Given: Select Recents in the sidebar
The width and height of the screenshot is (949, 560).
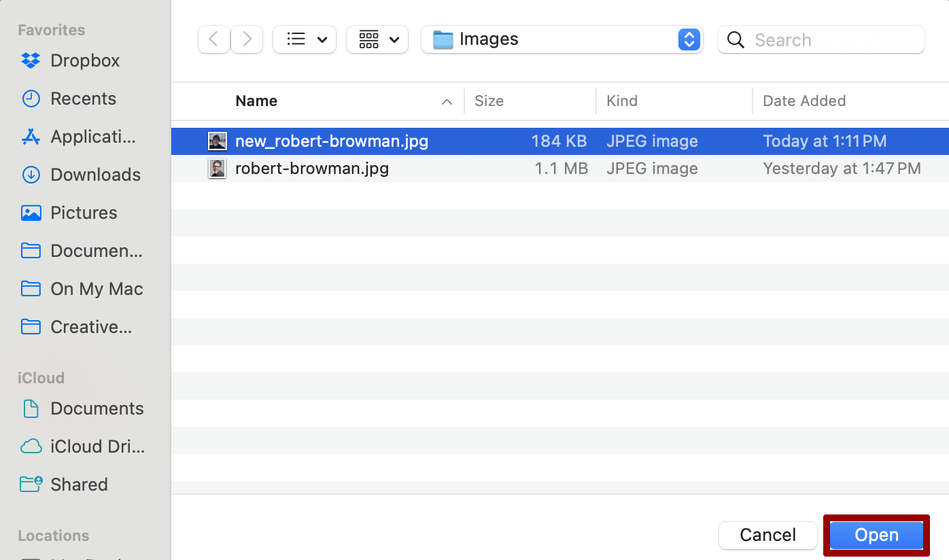Looking at the screenshot, I should point(83,99).
